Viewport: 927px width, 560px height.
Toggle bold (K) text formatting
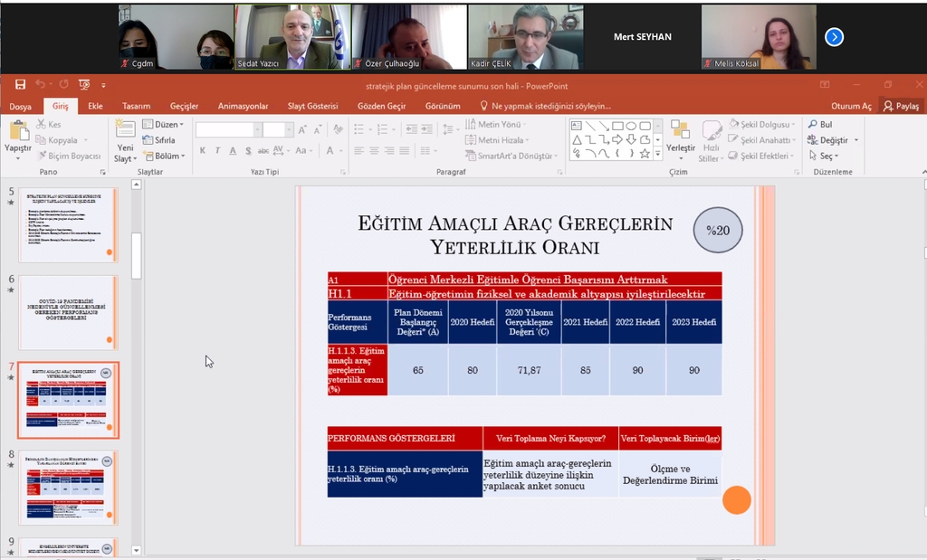tap(203, 150)
